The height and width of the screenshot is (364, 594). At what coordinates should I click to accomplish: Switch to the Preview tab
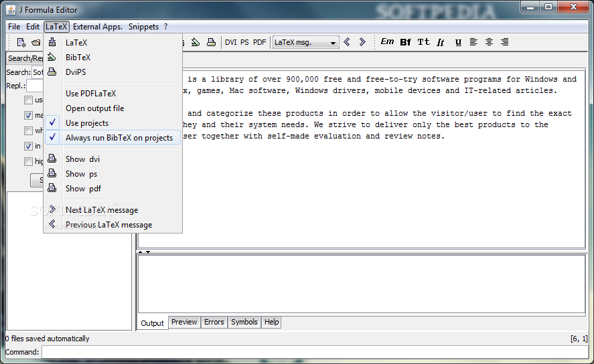(x=184, y=322)
